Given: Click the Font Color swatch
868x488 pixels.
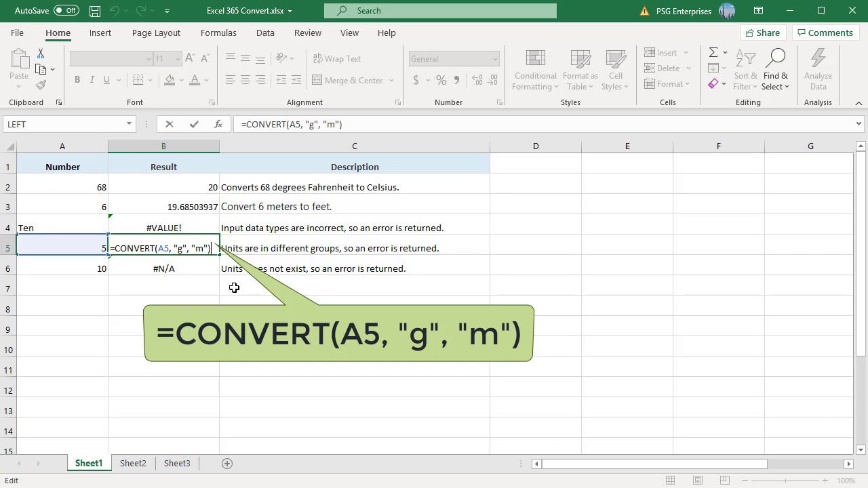Looking at the screenshot, I should [195, 80].
